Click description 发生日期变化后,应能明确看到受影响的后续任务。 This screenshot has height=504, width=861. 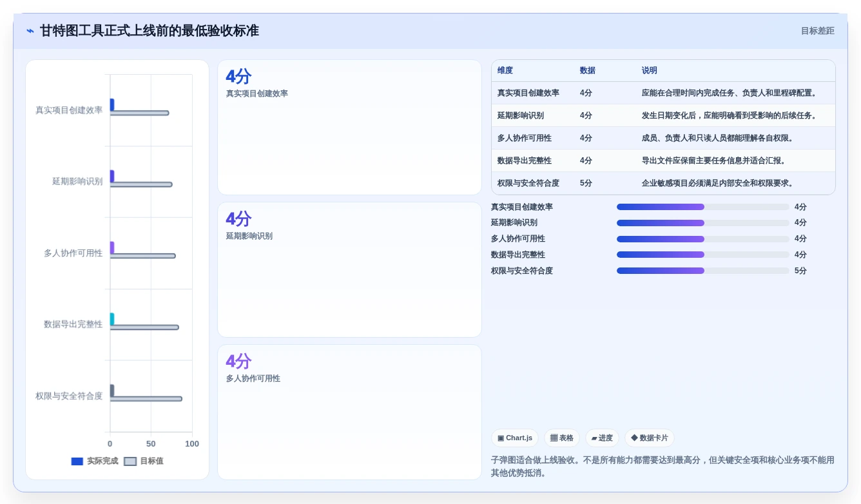730,116
